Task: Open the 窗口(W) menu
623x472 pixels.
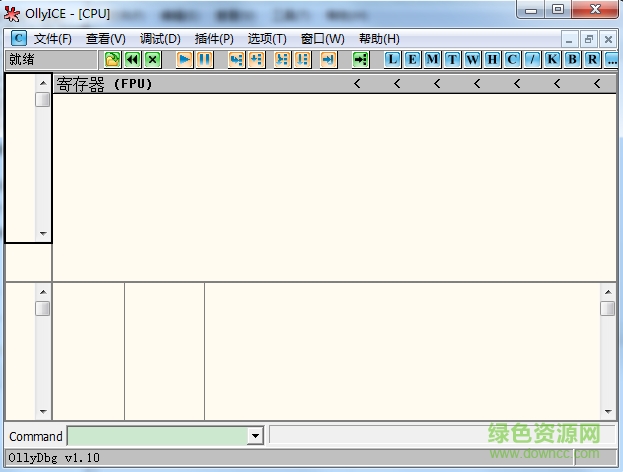Action: tap(323, 39)
